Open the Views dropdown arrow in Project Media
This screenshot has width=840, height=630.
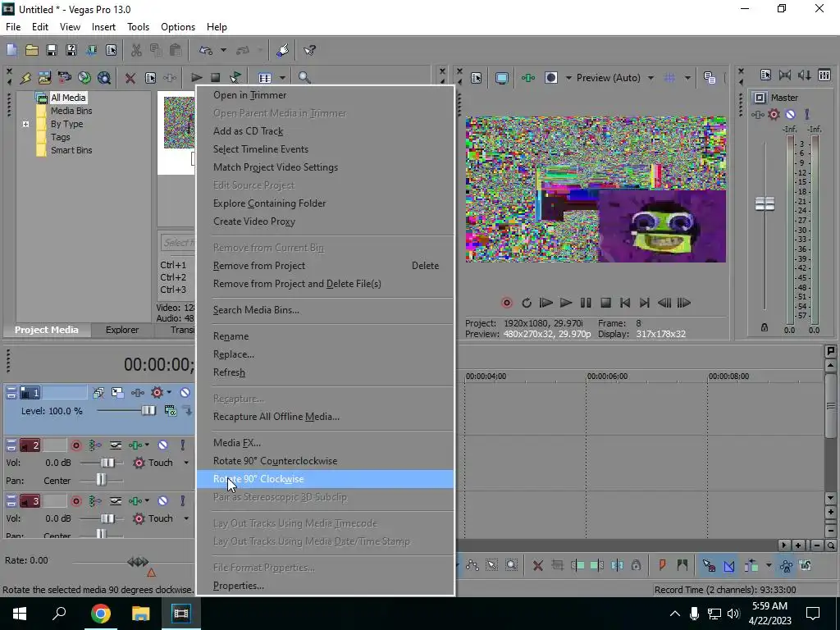tap(282, 78)
